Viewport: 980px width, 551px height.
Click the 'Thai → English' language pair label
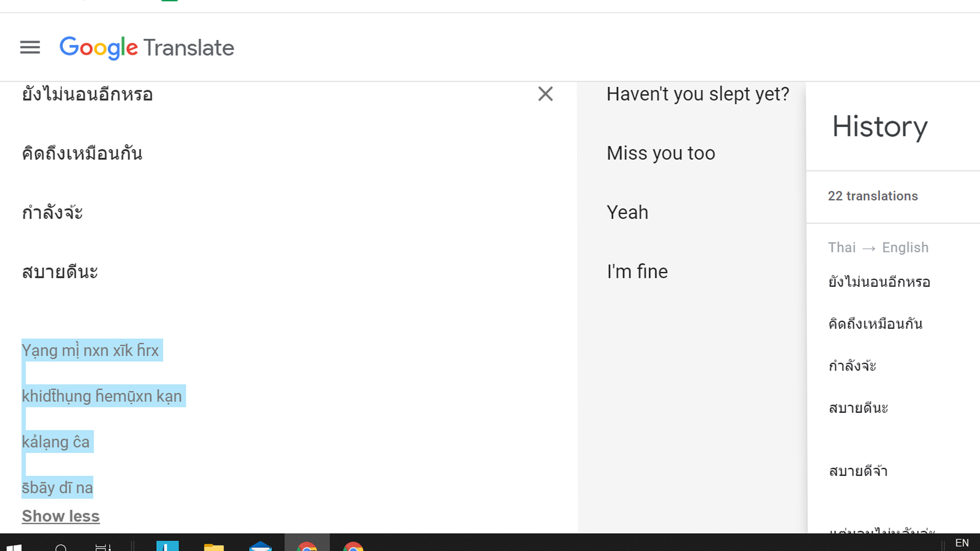[x=878, y=247]
